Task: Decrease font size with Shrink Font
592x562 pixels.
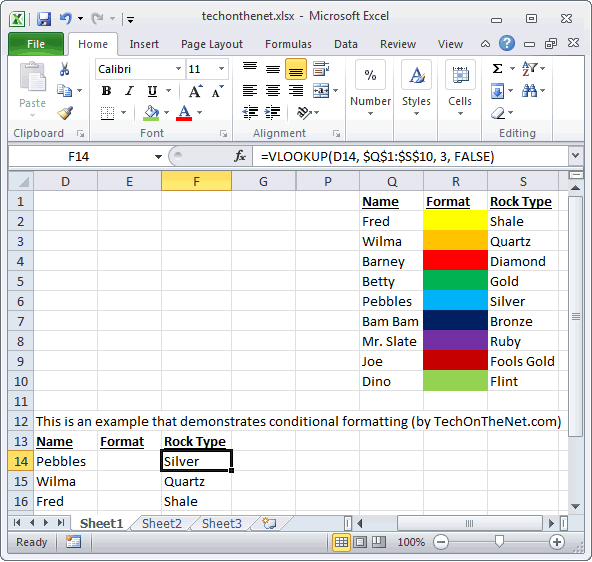Action: click(217, 91)
